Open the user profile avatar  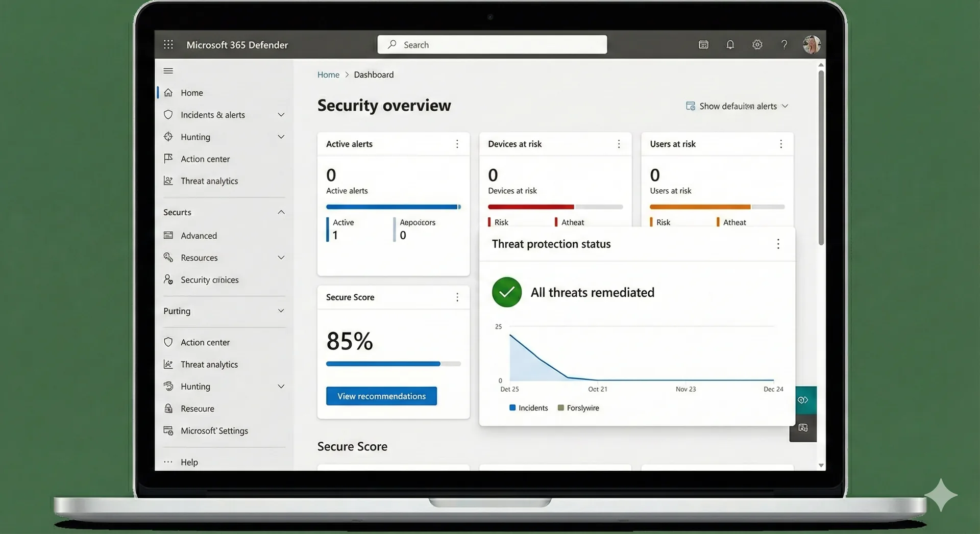coord(811,45)
